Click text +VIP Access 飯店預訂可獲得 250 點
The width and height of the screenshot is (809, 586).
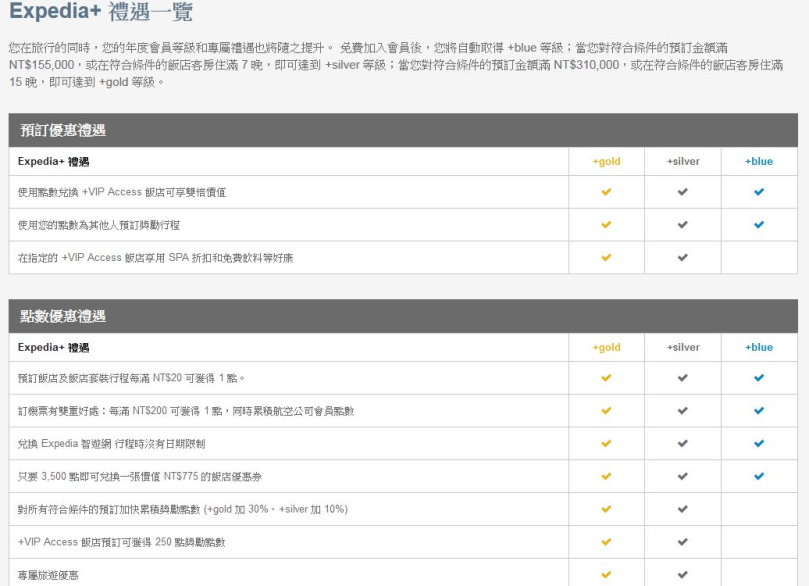pyautogui.click(x=121, y=542)
